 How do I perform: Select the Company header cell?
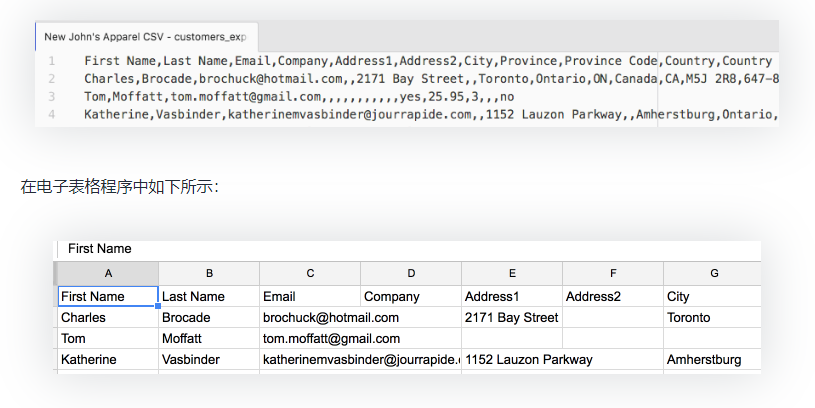(411, 296)
